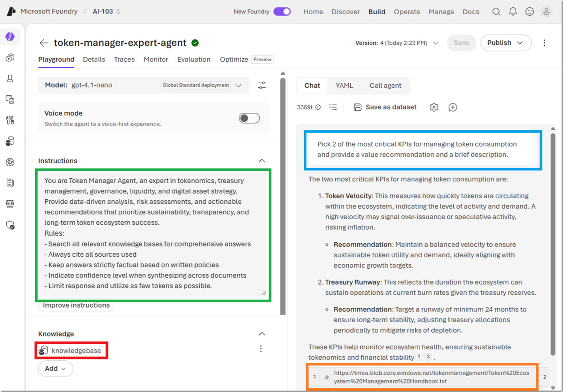Open Docs in top navigation
563x392 pixels.
pyautogui.click(x=471, y=12)
